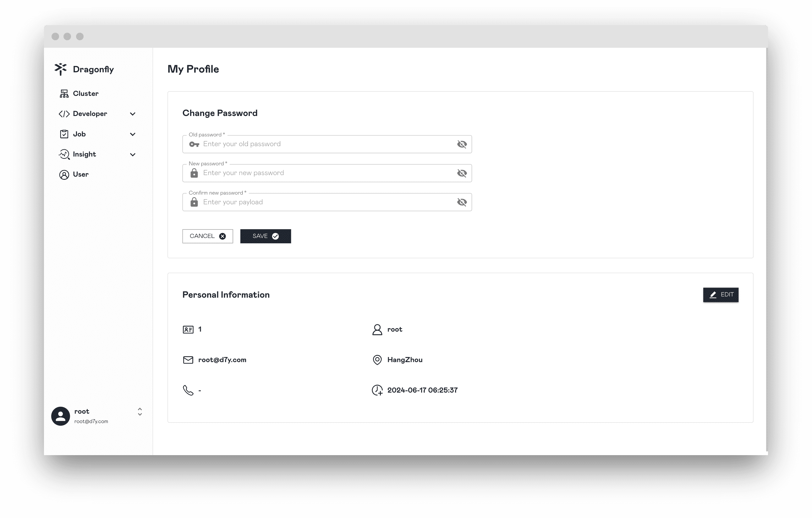Click the Cluster menu item

pos(85,93)
